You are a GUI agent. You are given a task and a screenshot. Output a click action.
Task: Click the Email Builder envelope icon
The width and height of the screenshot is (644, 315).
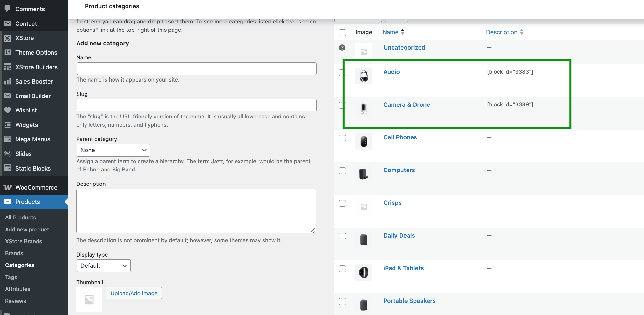(8, 96)
